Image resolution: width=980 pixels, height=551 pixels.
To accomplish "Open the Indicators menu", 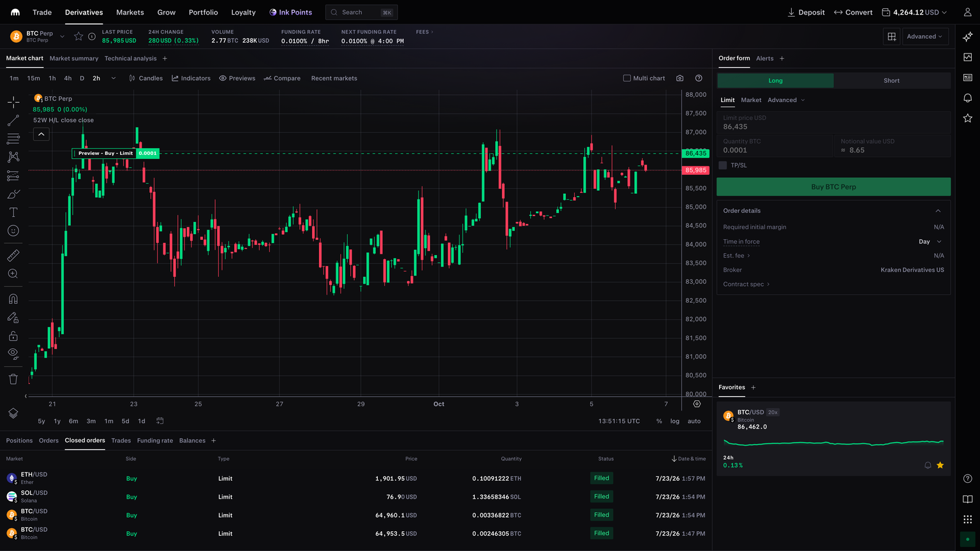I will pyautogui.click(x=191, y=78).
